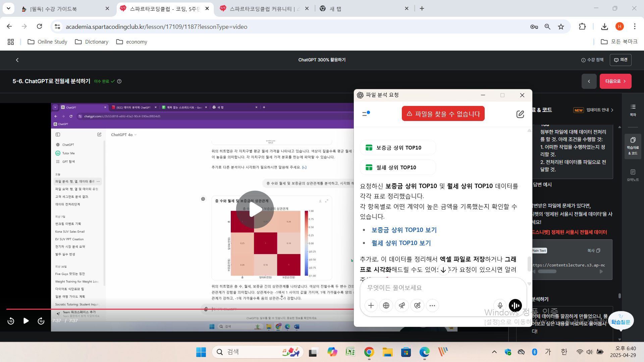Image resolution: width=644 pixels, height=362 pixels.
Task: Open a new browser tab
Action: [422, 9]
